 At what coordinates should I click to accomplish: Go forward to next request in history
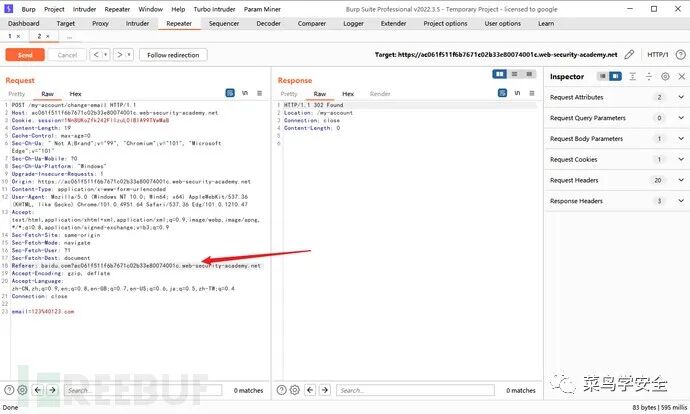pos(119,55)
